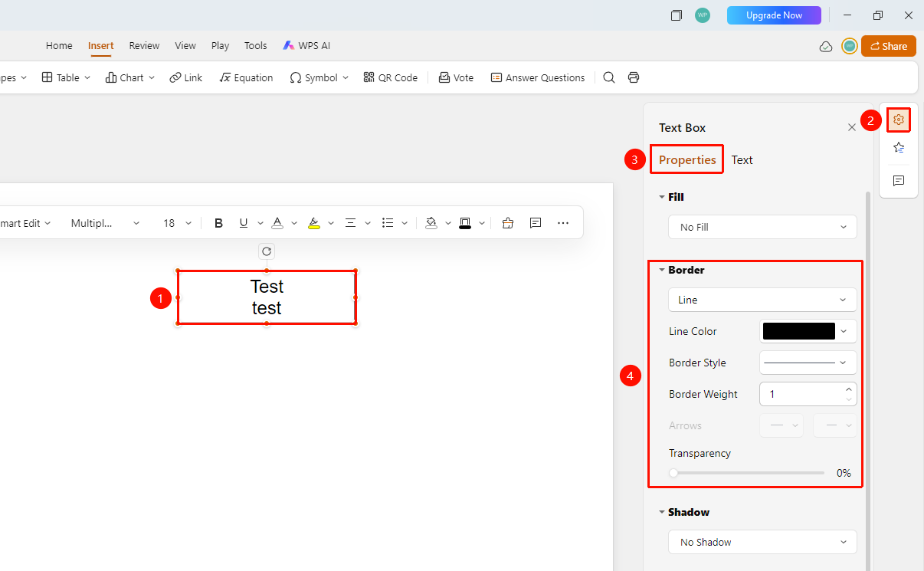Open the No Fill dropdown
Viewport: 924px width, 571px height.
(x=762, y=227)
